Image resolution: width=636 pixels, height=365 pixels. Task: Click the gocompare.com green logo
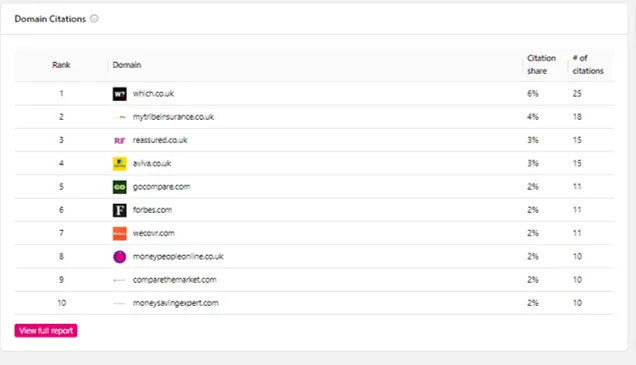[x=119, y=187]
